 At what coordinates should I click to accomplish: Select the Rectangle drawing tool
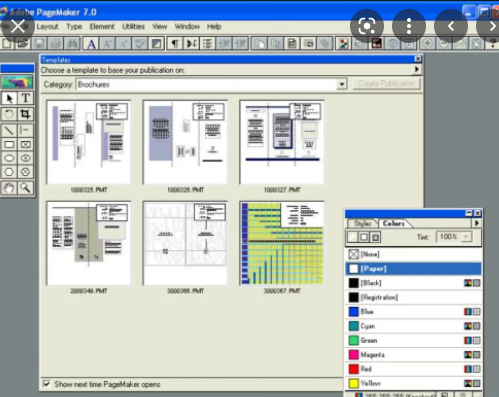pyautogui.click(x=9, y=144)
